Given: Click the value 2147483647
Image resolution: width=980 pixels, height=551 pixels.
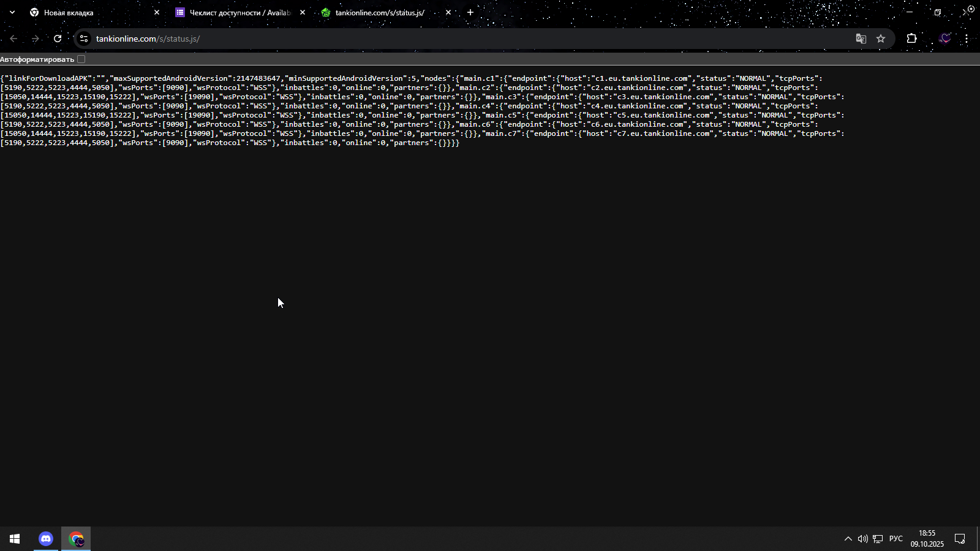Looking at the screenshot, I should click(x=258, y=78).
